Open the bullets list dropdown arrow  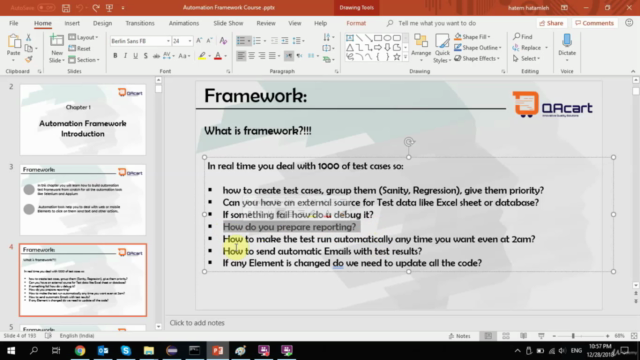pos(249,41)
